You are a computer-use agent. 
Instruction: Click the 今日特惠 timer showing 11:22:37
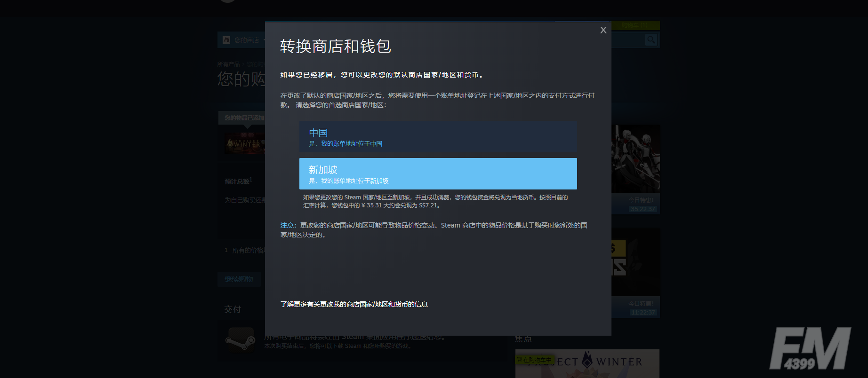pos(643,312)
